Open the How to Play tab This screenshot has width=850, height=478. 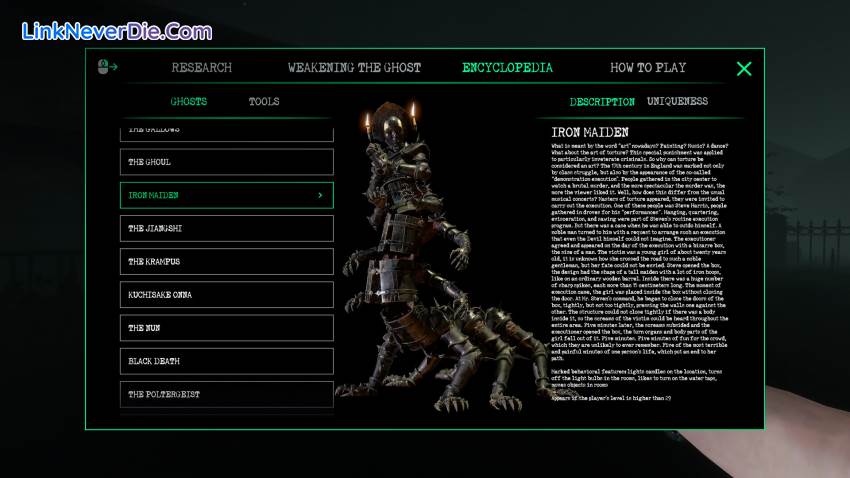coord(648,68)
